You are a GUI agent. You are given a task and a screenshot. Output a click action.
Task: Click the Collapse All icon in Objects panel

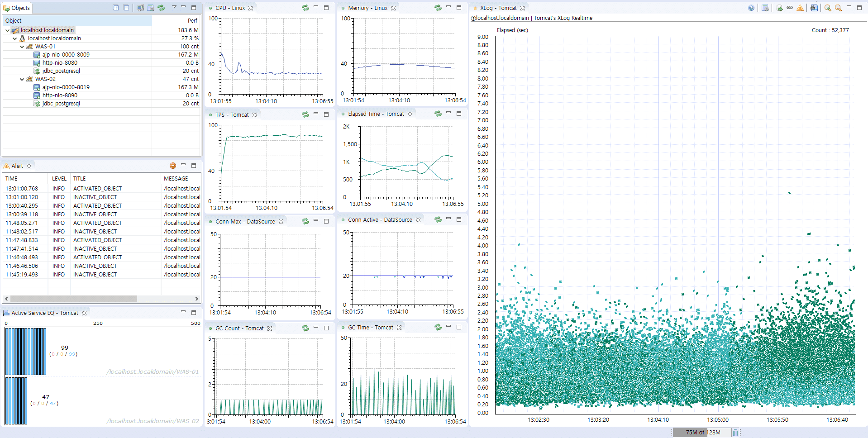pos(126,8)
